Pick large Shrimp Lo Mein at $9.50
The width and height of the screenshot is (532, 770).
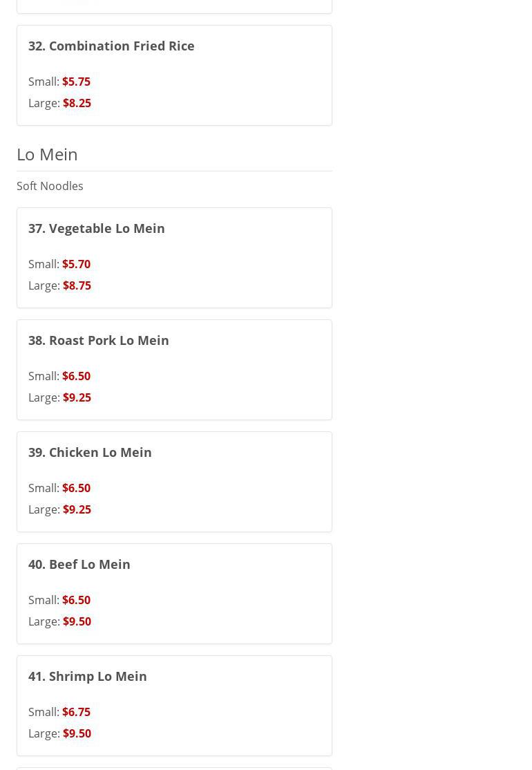pos(77,733)
